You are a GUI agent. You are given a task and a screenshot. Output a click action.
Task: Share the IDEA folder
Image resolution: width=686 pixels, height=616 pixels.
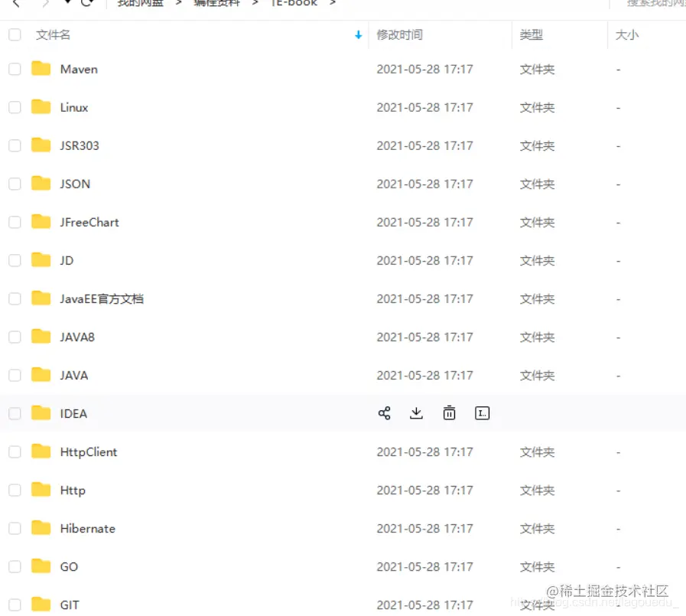384,412
